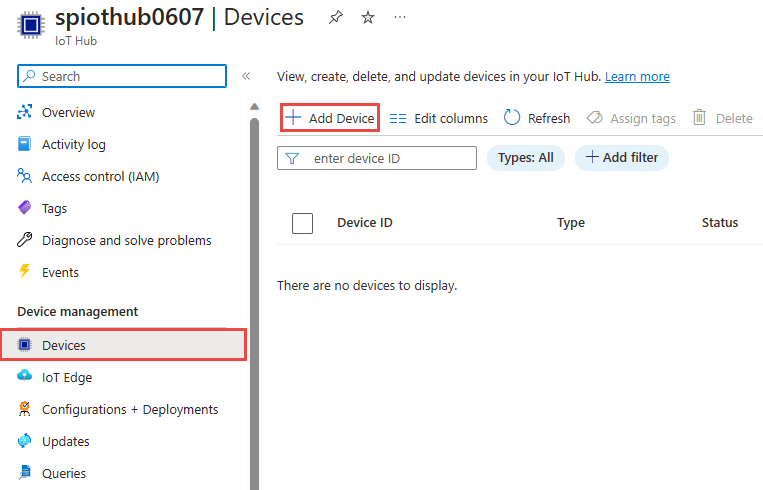This screenshot has width=763, height=490.
Task: Open Access control (IAM) page
Action: (100, 177)
